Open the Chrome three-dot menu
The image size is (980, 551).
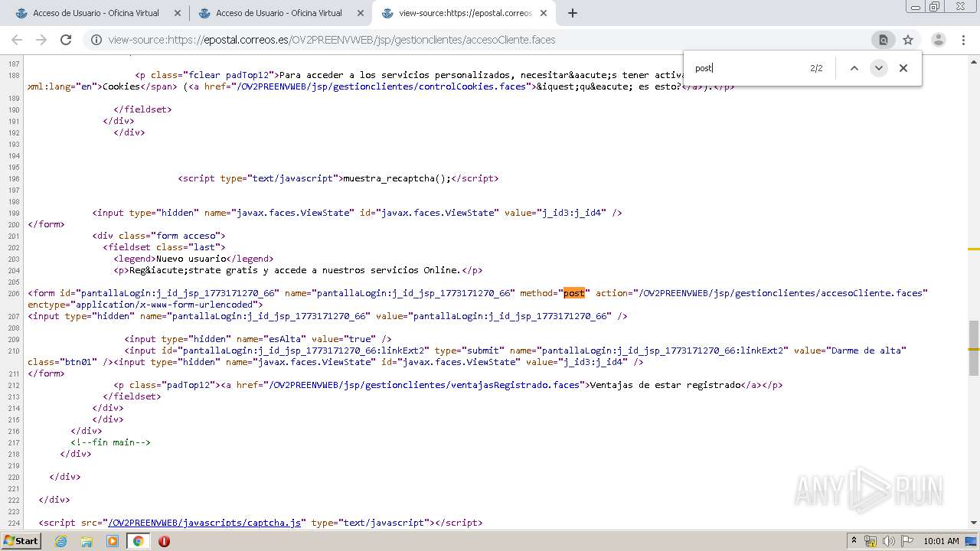(x=963, y=40)
